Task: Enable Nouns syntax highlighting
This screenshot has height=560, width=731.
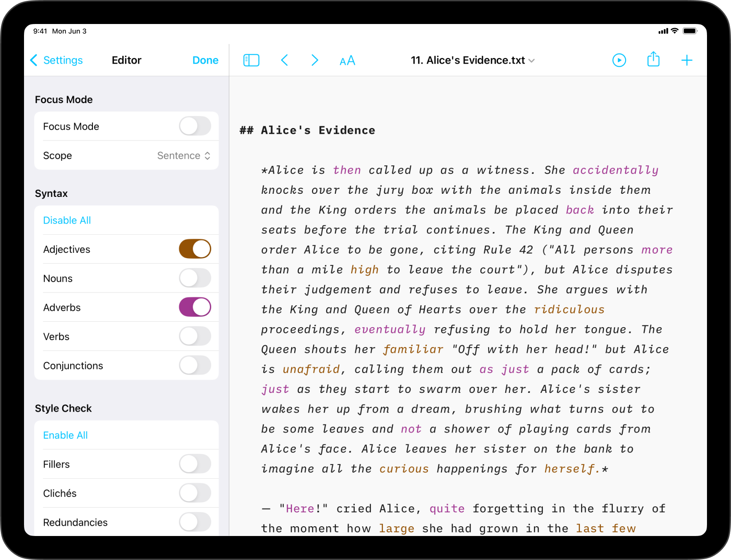Action: 195,279
